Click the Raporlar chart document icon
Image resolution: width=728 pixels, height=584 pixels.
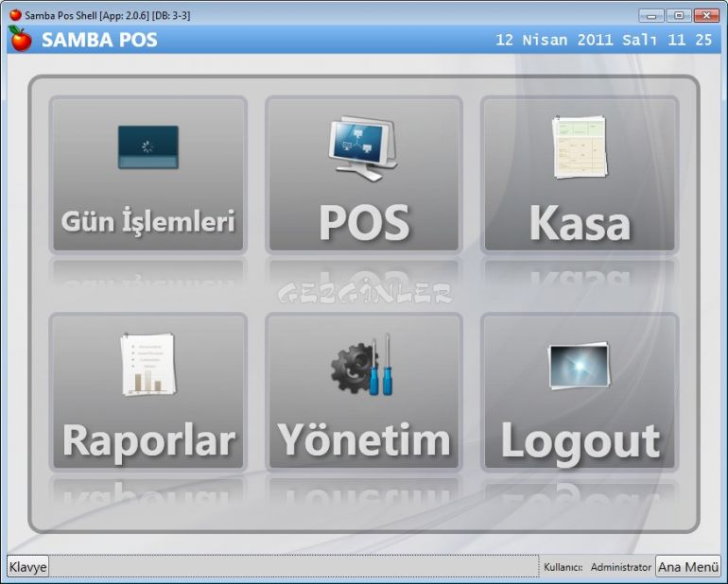(x=147, y=365)
